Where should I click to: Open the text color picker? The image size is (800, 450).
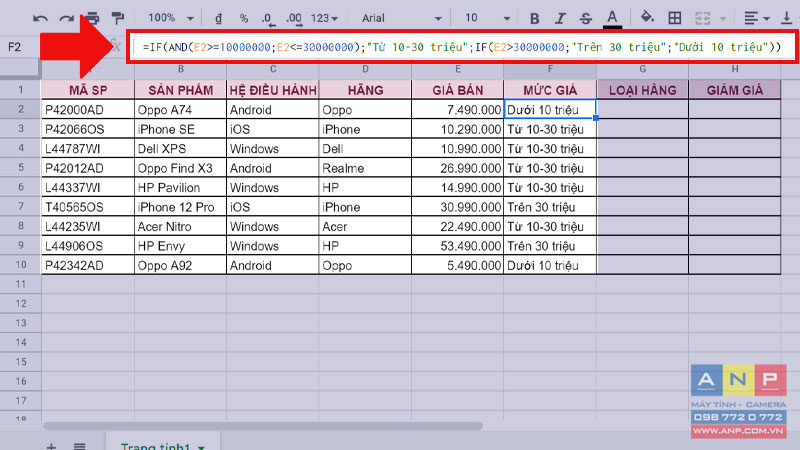pyautogui.click(x=612, y=18)
